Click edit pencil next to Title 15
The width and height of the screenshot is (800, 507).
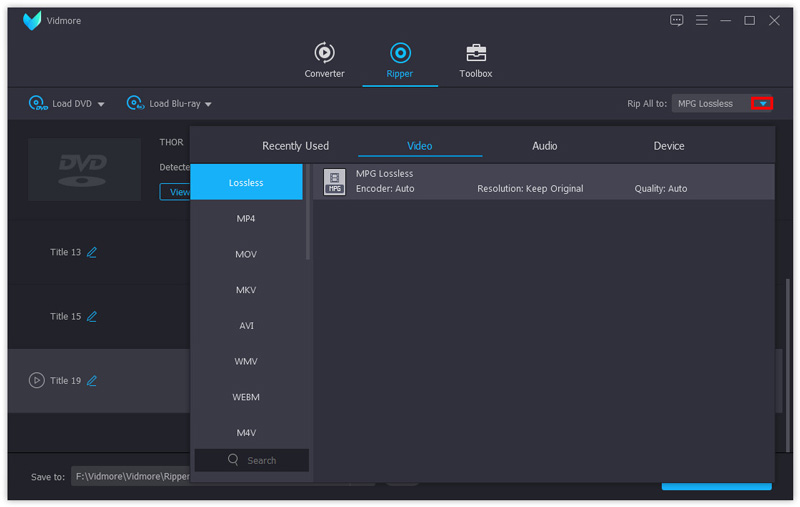(92, 317)
